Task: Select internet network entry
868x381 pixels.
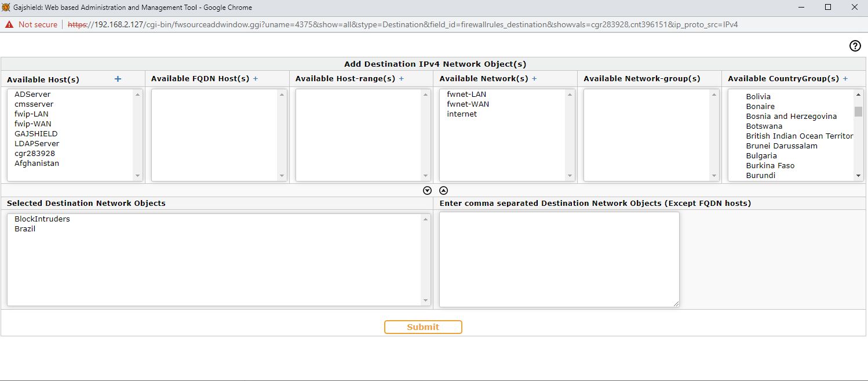Action: click(462, 114)
